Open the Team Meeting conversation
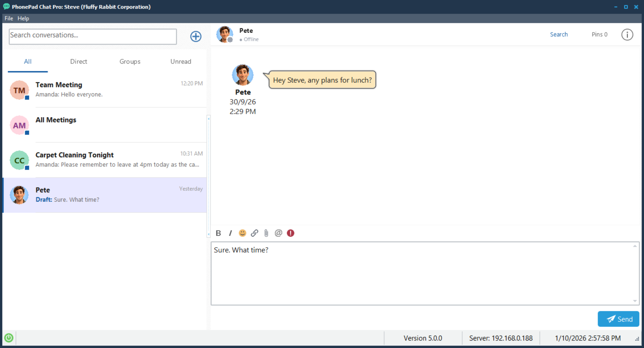This screenshot has width=644, height=348. tap(105, 90)
